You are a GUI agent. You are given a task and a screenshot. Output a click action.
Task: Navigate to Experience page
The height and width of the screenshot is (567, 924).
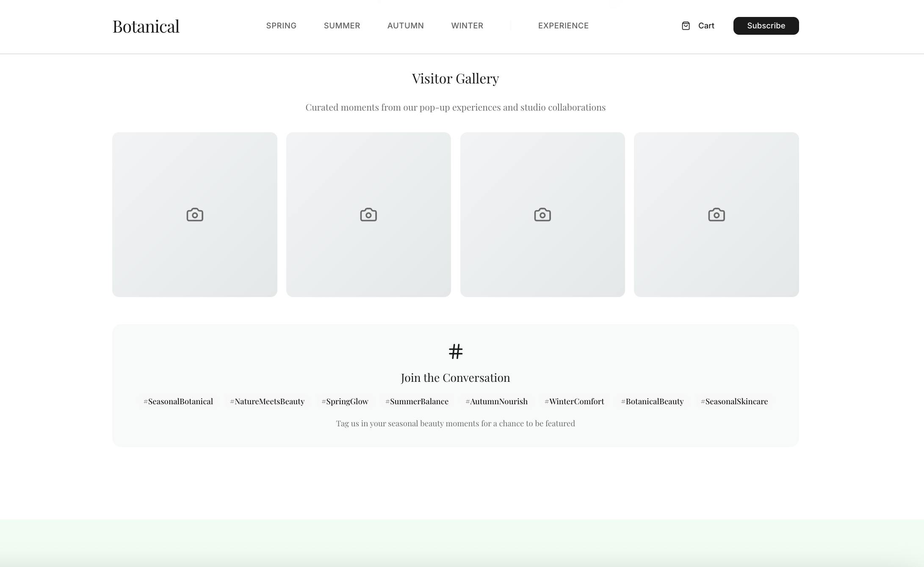[563, 26]
